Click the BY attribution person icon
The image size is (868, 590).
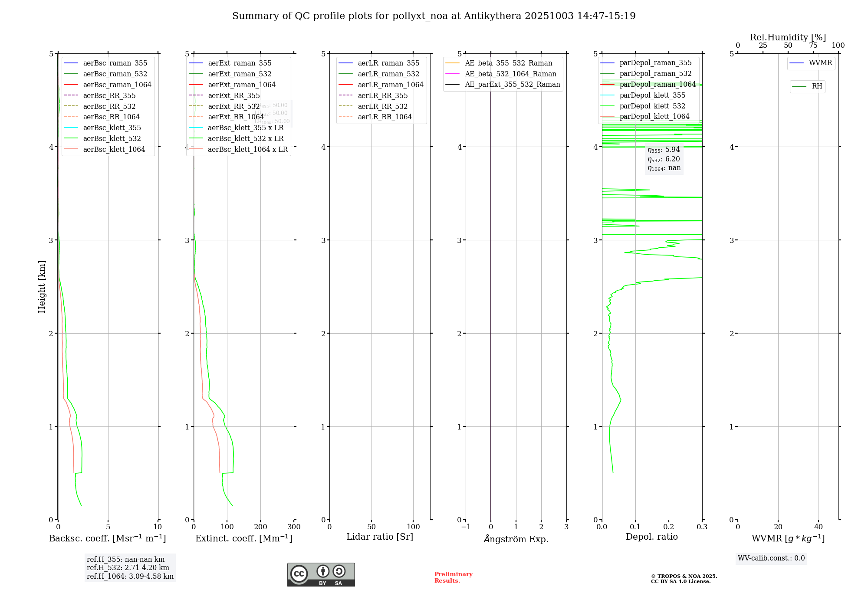point(322,571)
